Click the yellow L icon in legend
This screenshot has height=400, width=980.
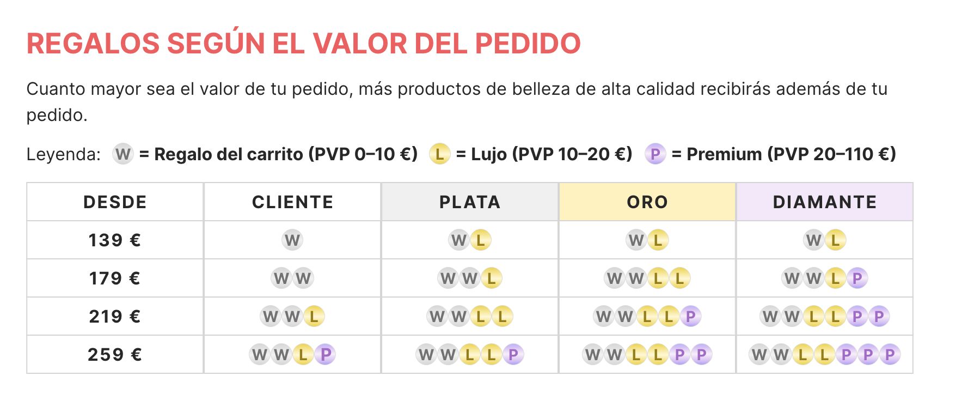[439, 154]
